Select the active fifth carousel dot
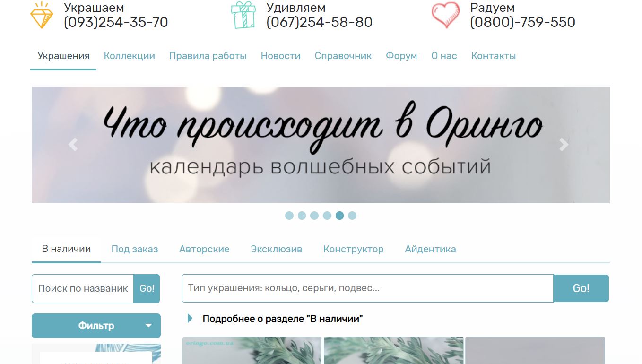This screenshot has height=364, width=642. [x=339, y=216]
